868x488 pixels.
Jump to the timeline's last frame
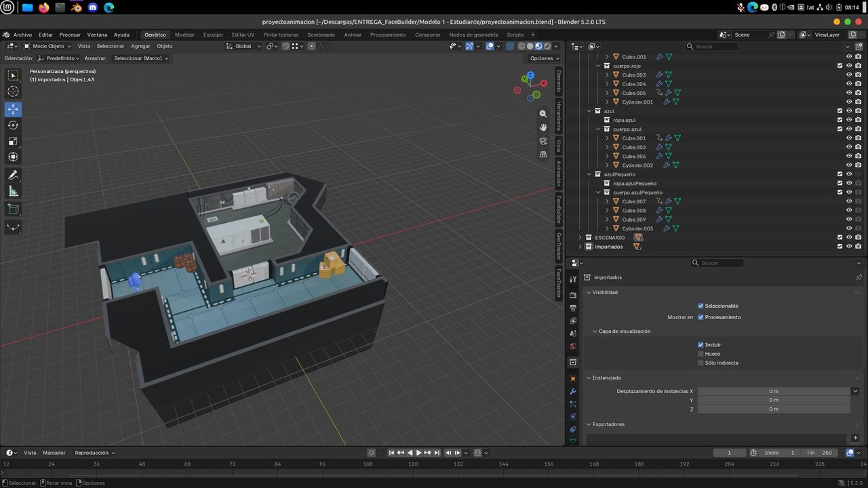click(437, 453)
